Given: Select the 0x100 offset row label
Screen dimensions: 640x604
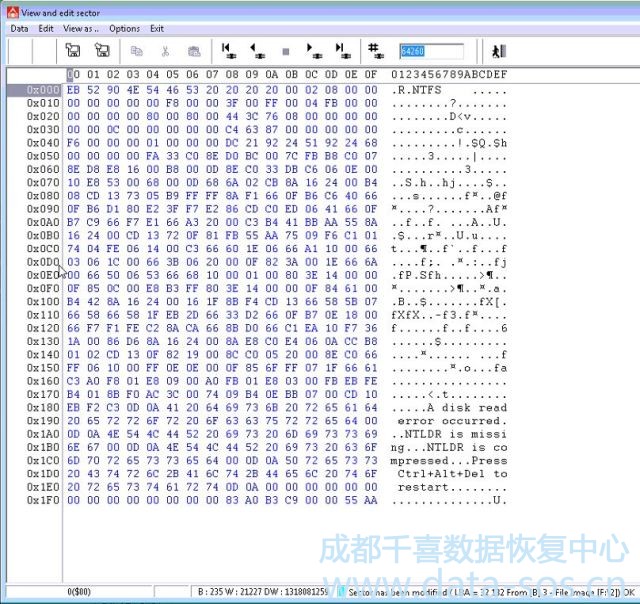Looking at the screenshot, I should [43, 302].
